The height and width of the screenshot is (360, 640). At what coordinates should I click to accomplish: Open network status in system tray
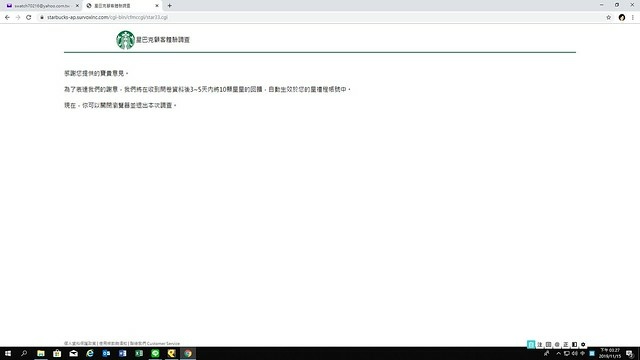tap(567, 353)
